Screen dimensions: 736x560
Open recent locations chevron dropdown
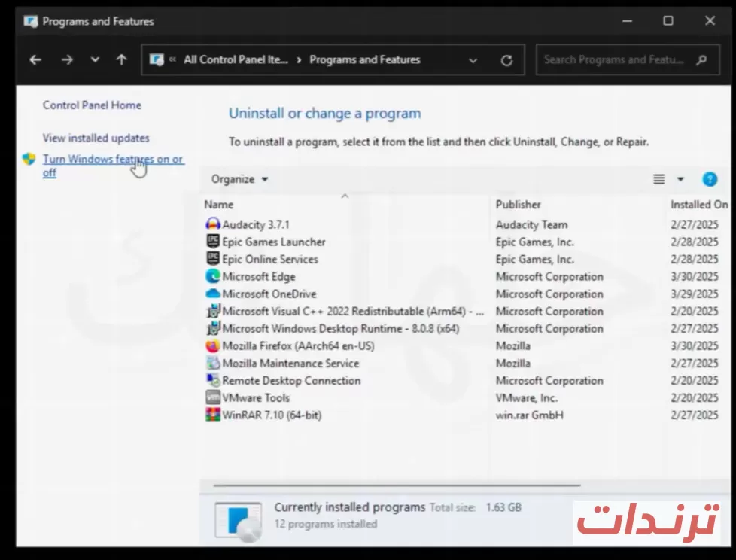(x=95, y=59)
